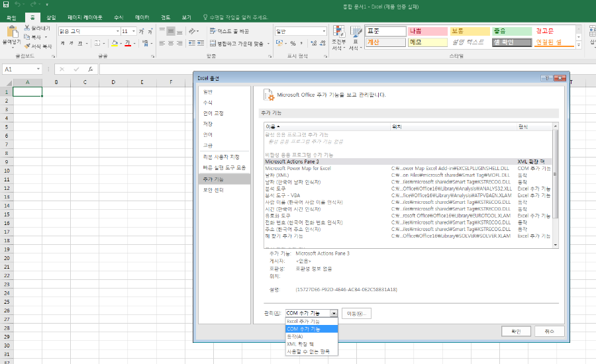Click the decrease indent icon

191,43
